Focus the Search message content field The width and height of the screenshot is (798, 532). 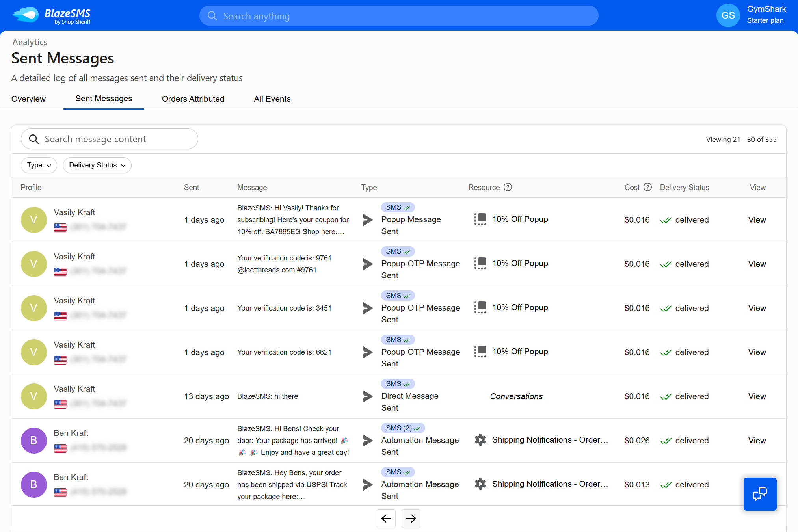[x=110, y=139]
